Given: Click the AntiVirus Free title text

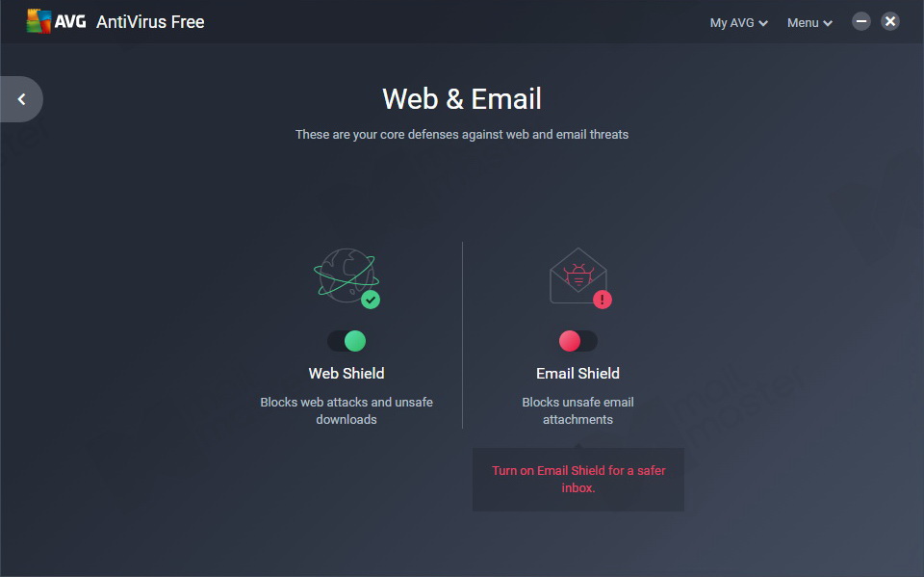Looking at the screenshot, I should click(x=150, y=22).
